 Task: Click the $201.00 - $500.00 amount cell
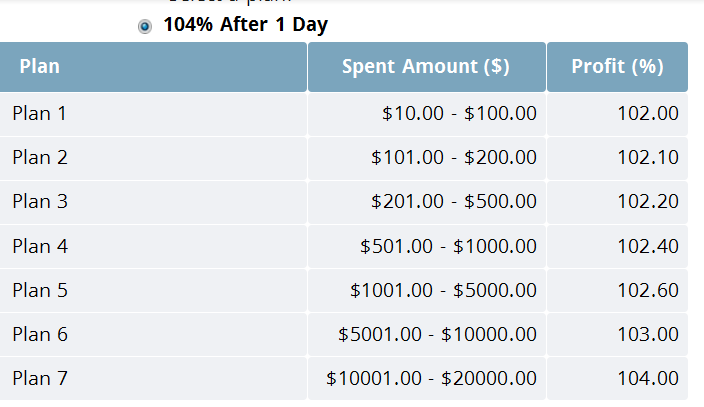coord(454,201)
